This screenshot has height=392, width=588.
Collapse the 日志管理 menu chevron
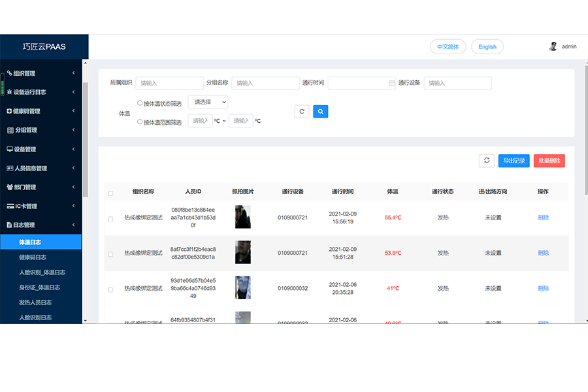[73, 225]
